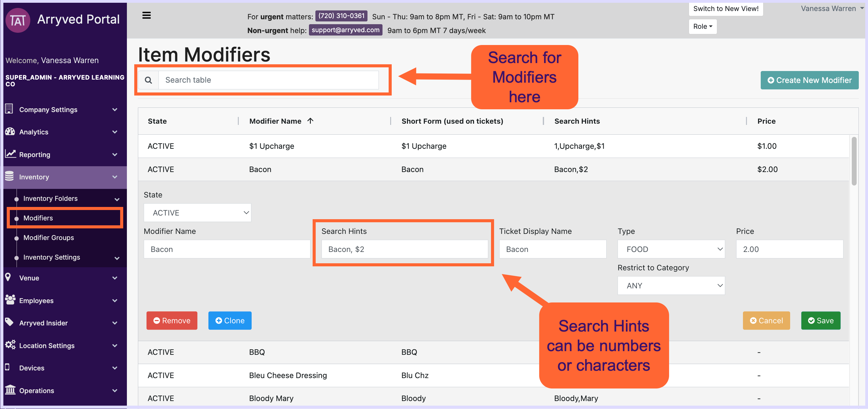Click the Company Settings building icon
Viewport: 868px width, 409px height.
pyautogui.click(x=9, y=109)
